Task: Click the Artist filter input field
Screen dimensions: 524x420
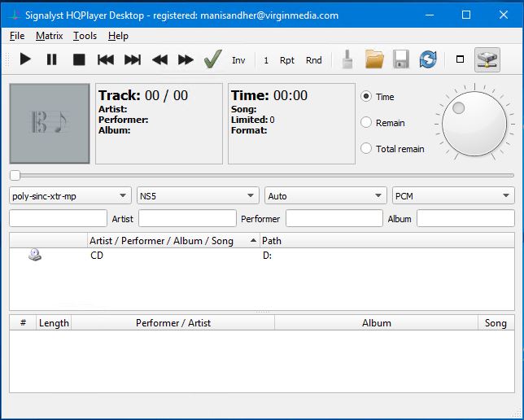Action: tap(187, 218)
